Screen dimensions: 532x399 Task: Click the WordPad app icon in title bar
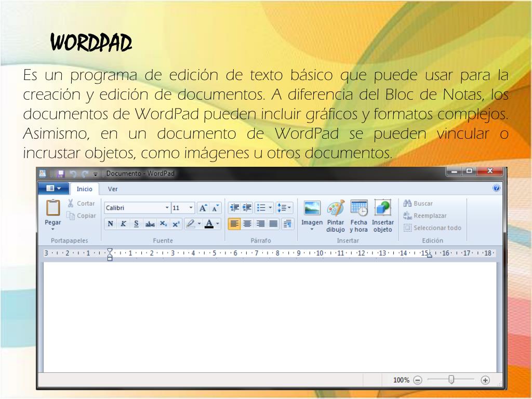point(43,174)
